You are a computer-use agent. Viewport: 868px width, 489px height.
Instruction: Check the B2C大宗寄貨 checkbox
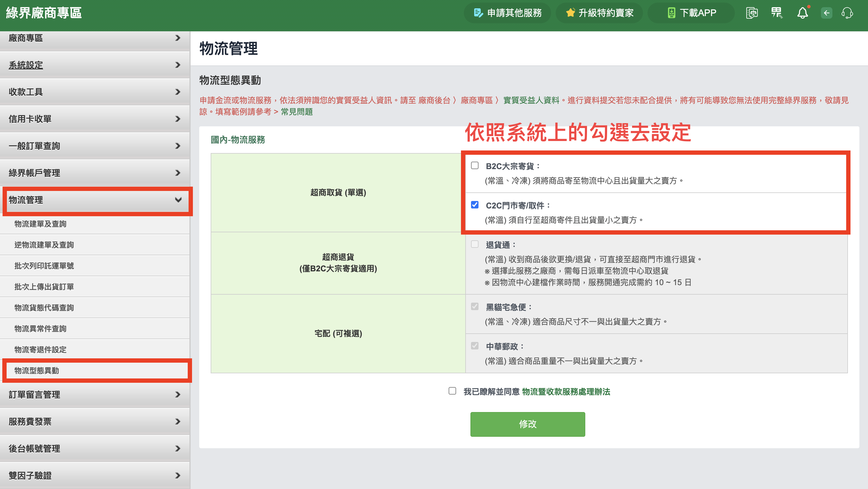[475, 165]
